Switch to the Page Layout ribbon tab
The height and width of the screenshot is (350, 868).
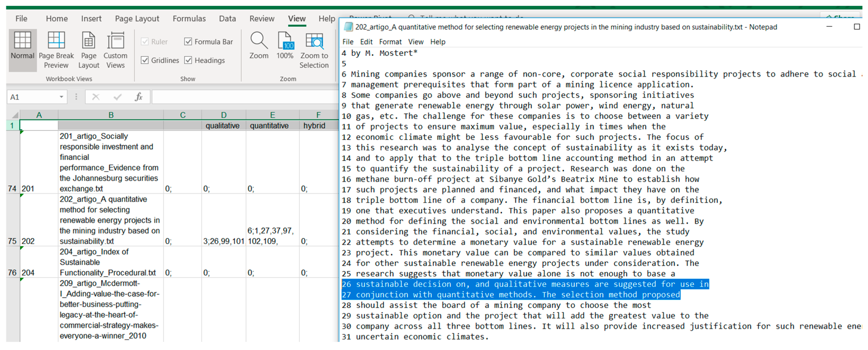point(137,19)
